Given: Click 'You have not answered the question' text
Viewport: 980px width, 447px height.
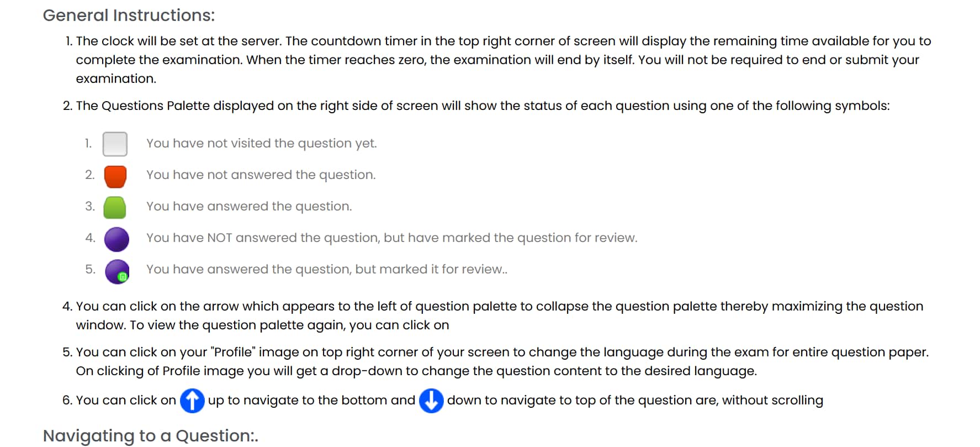Looking at the screenshot, I should click(261, 175).
